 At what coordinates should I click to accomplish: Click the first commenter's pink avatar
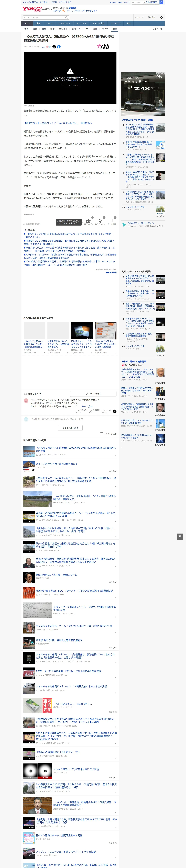pos(26,401)
